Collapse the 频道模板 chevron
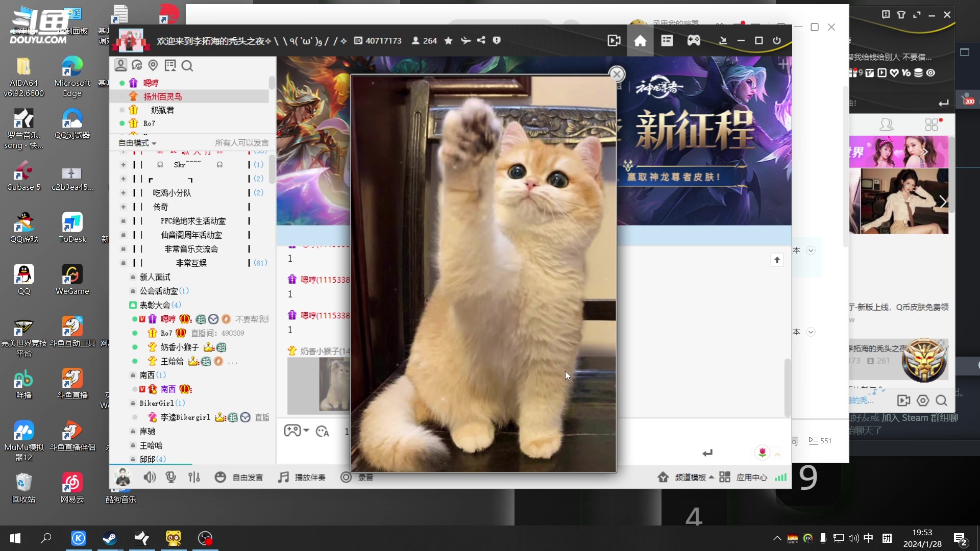980x551 pixels. 712,477
